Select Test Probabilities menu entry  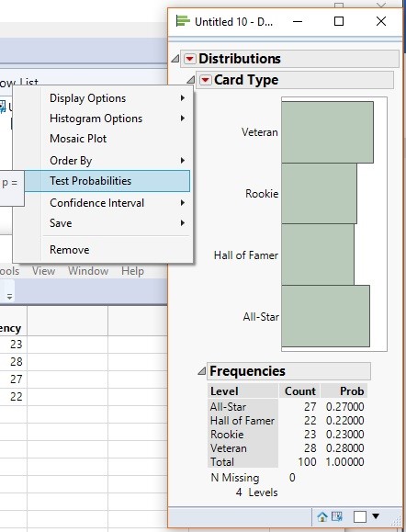[107, 181]
